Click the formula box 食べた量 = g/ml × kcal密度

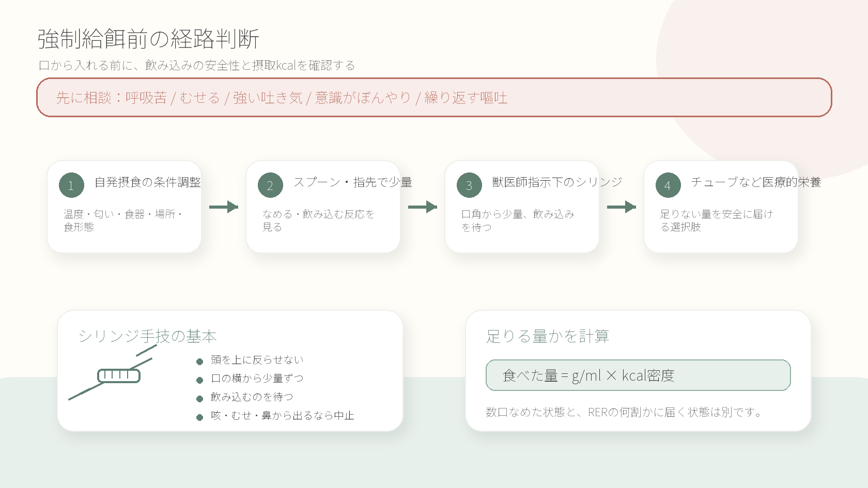tap(638, 375)
